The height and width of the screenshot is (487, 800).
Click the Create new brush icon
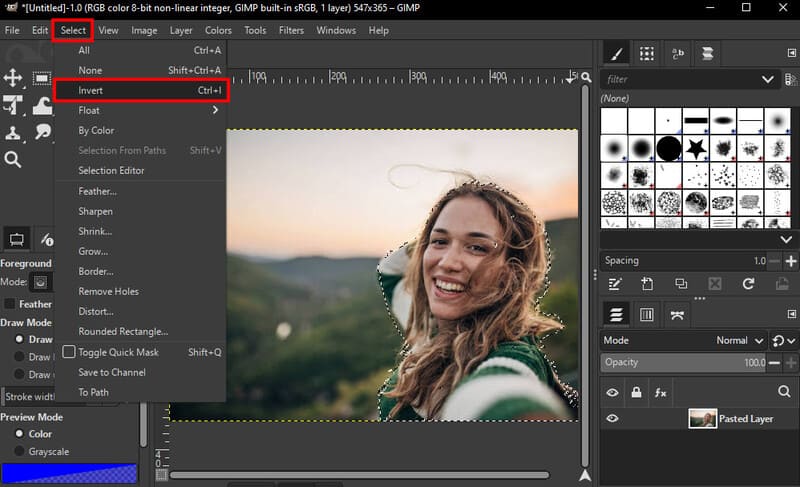[647, 284]
